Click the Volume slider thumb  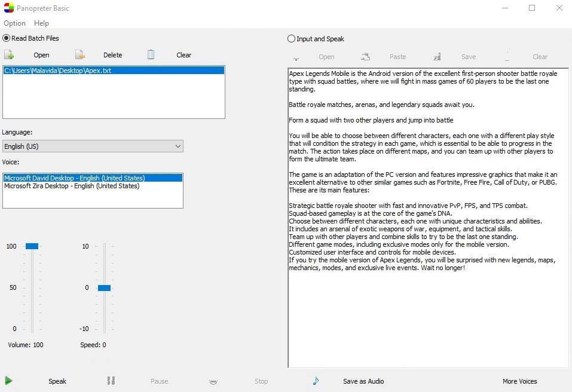pos(32,246)
